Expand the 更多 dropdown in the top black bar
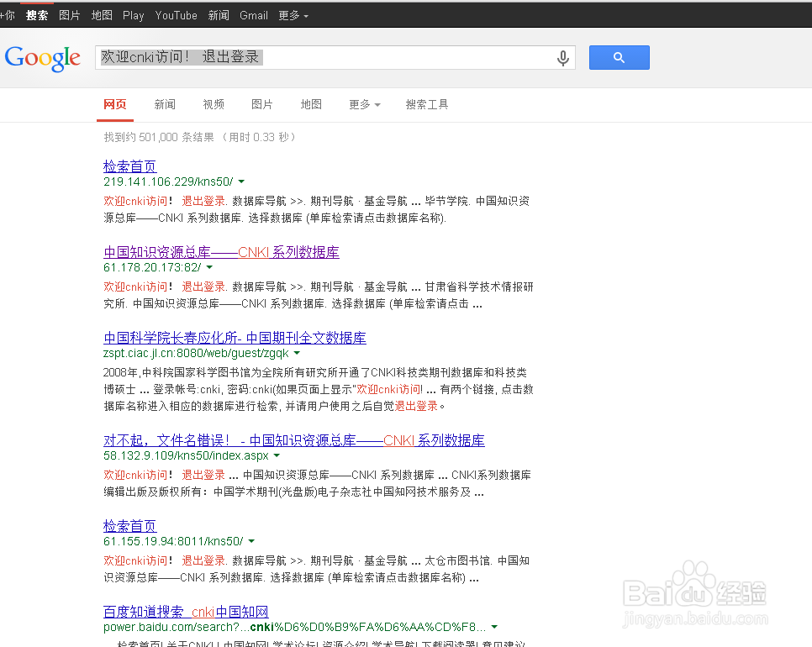Screen dimensions: 812x647 pos(293,15)
